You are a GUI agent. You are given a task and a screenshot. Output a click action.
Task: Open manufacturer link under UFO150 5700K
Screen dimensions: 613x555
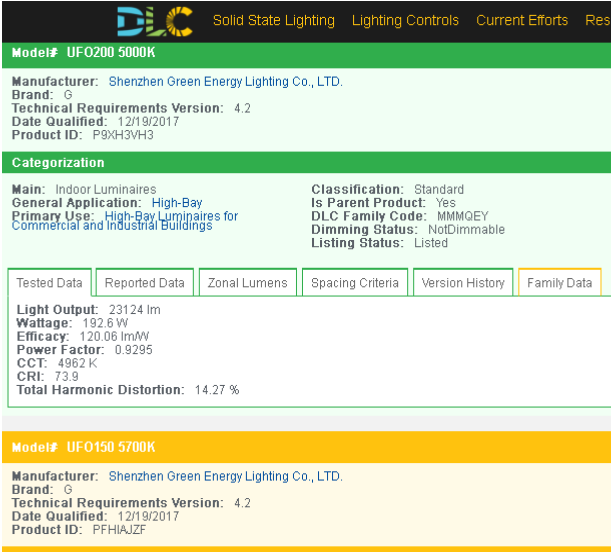(226, 476)
